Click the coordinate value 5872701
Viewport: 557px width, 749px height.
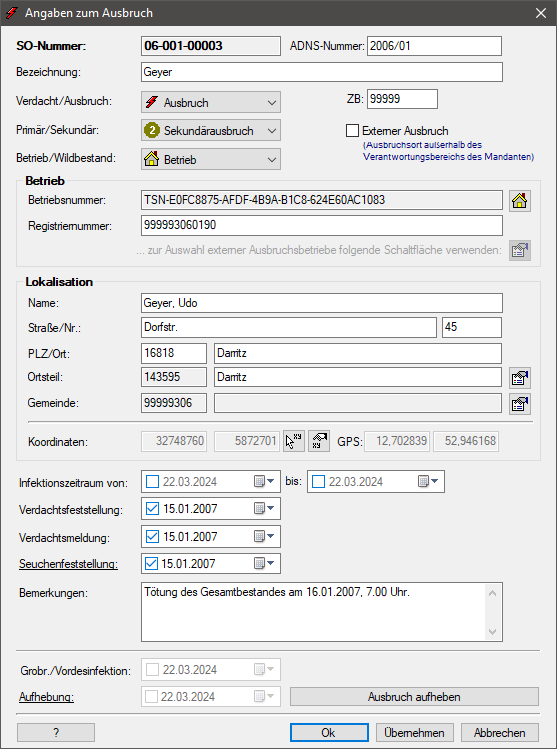click(247, 441)
